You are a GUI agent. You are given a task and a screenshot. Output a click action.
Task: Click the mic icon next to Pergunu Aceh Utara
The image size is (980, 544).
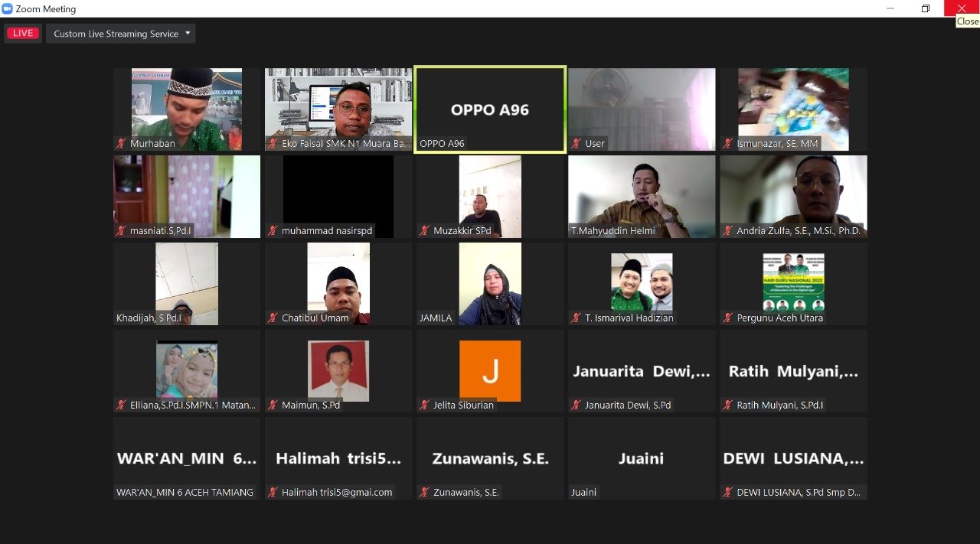[x=727, y=318]
